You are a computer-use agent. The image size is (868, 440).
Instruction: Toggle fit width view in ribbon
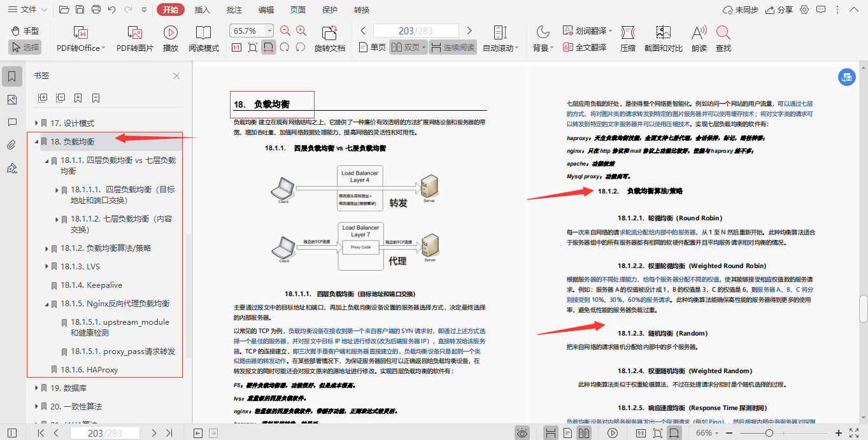pos(269,47)
